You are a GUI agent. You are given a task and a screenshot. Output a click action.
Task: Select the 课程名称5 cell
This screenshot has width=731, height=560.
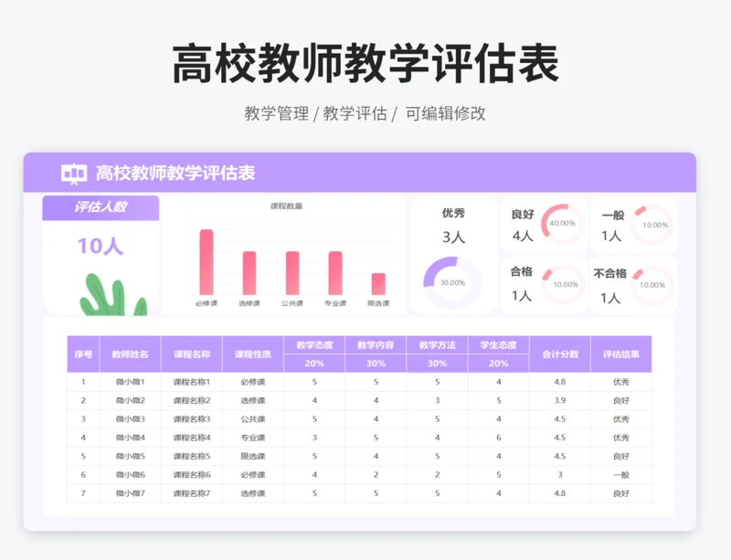click(x=192, y=456)
